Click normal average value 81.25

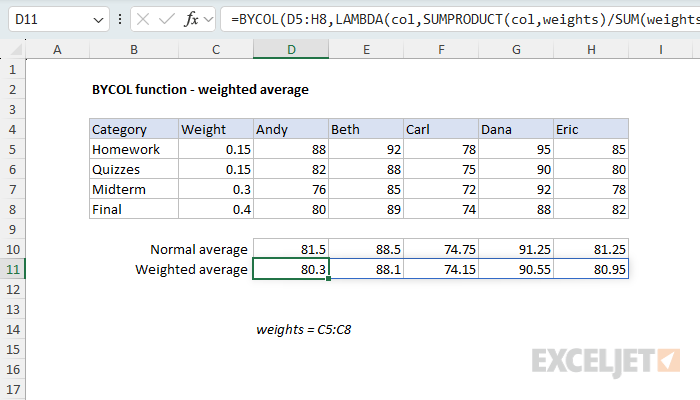click(x=591, y=249)
